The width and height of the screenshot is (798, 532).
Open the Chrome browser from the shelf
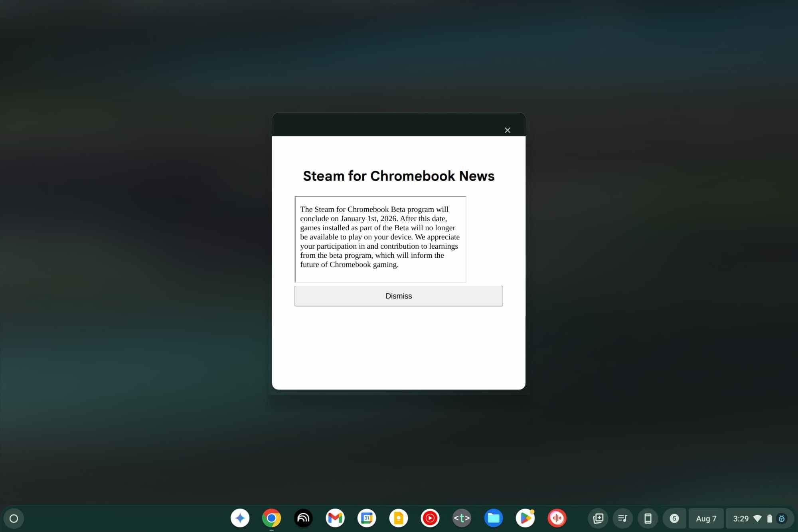click(271, 518)
